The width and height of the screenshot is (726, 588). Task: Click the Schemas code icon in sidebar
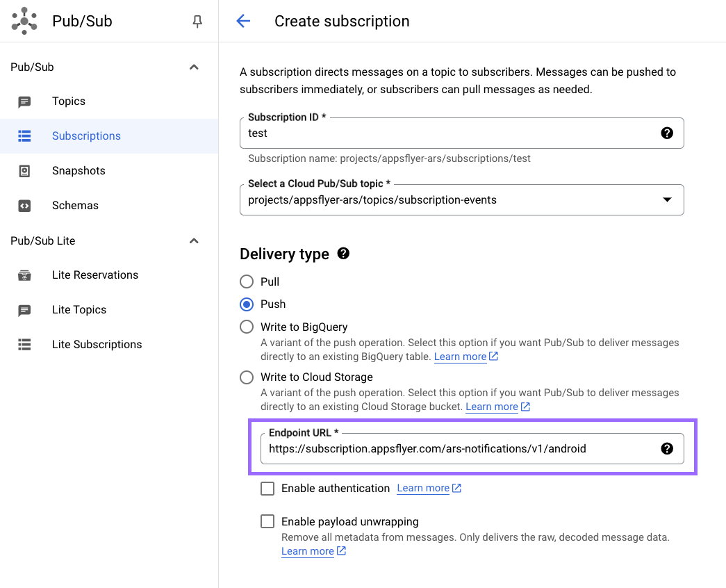(x=24, y=206)
